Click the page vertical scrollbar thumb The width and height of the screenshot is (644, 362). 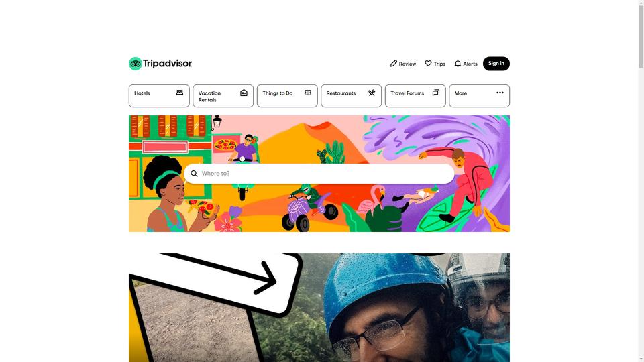coord(641,34)
